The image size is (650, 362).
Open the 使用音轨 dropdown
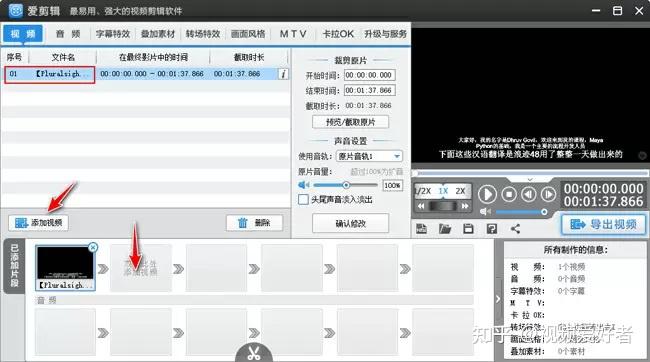click(369, 156)
